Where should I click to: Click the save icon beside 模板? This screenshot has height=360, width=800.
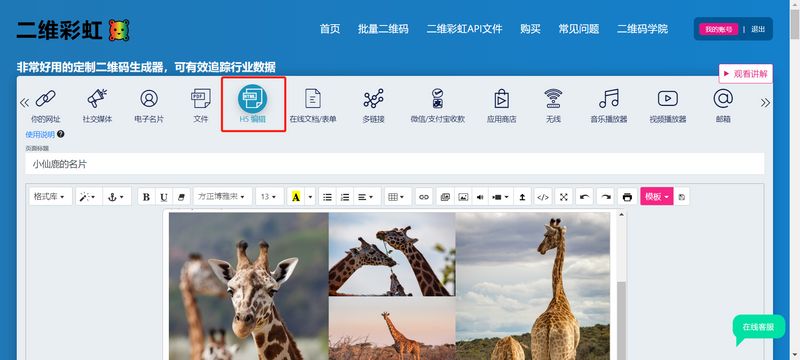[682, 196]
